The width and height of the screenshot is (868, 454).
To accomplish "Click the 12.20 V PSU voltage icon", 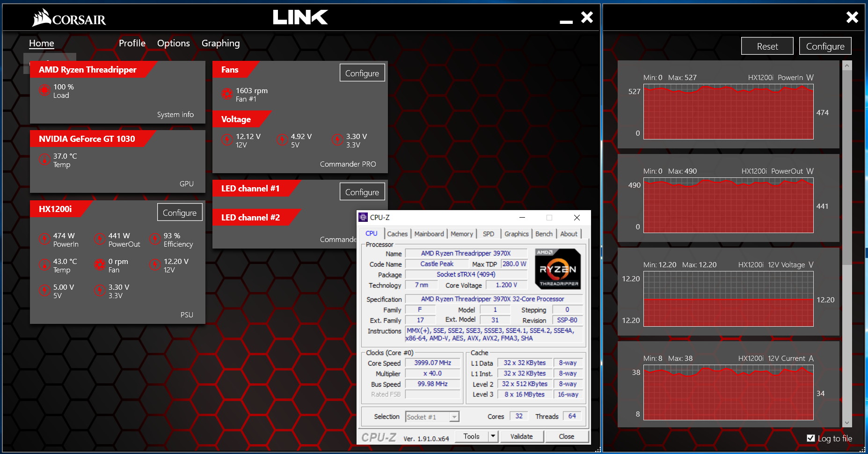I will coord(155,264).
